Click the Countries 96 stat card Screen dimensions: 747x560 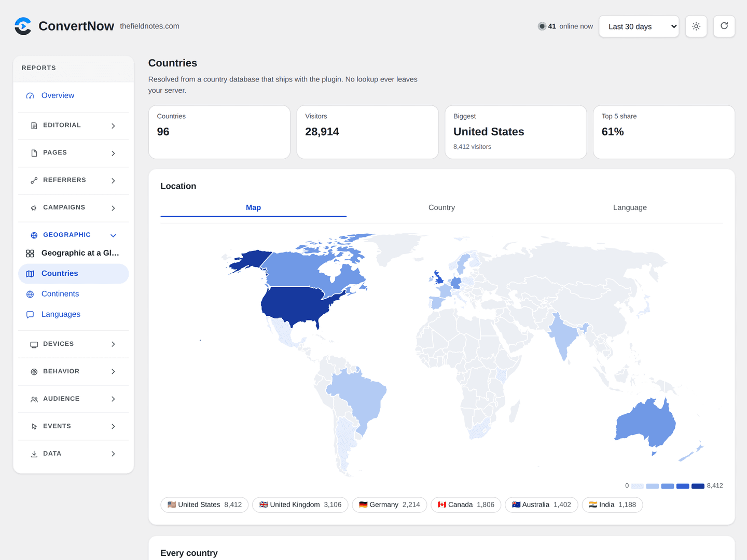219,132
